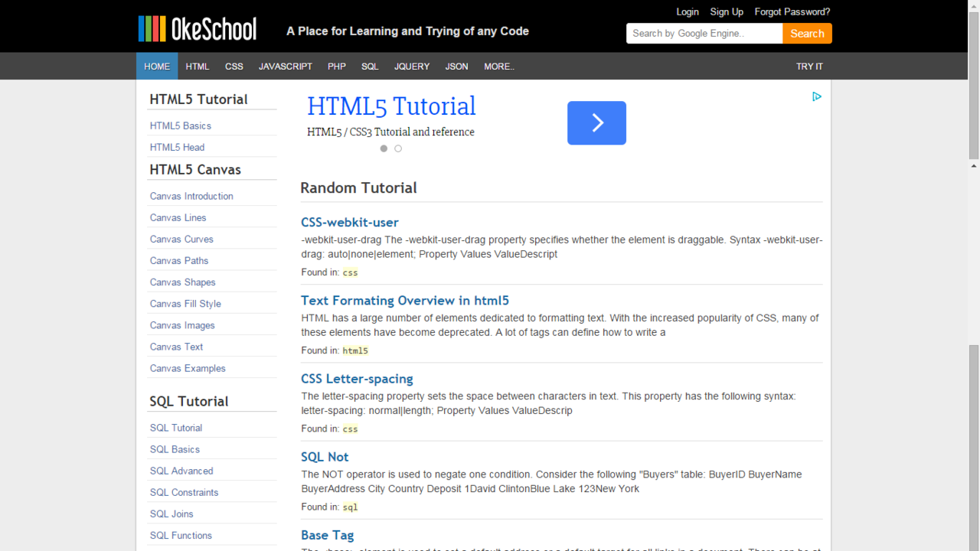Open Canvas Images in the sidebar
This screenshot has width=980, height=551.
(182, 325)
